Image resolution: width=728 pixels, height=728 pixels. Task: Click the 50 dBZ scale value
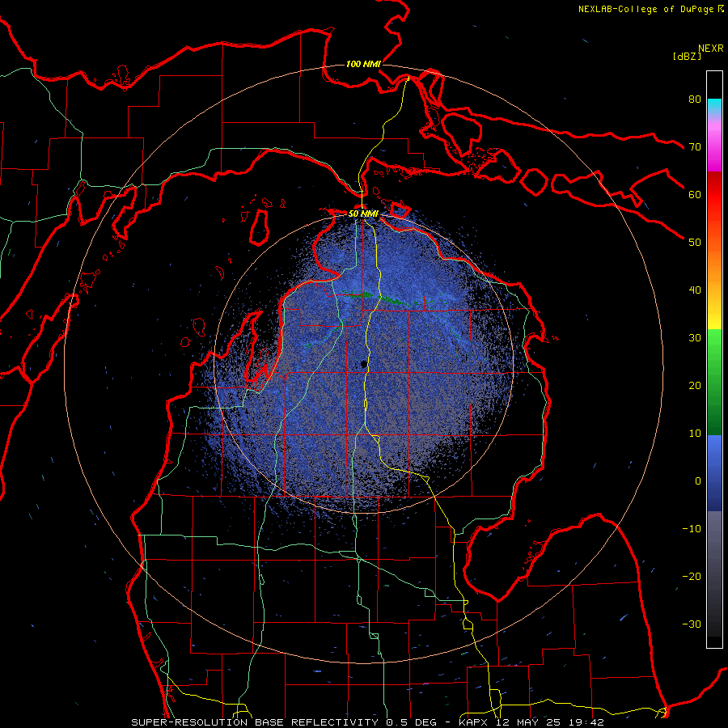[x=695, y=243]
